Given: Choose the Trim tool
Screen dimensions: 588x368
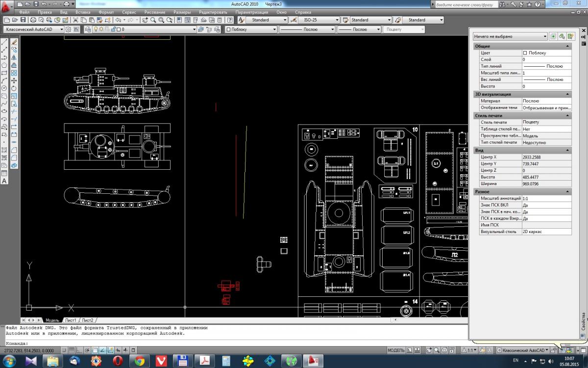Looking at the screenshot, I should pos(14,110).
